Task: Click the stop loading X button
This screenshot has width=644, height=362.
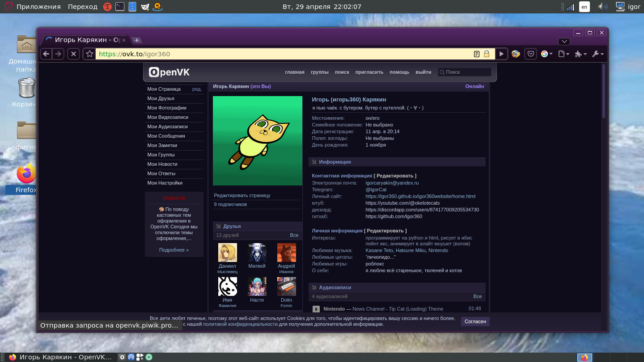Action: pos(73,54)
